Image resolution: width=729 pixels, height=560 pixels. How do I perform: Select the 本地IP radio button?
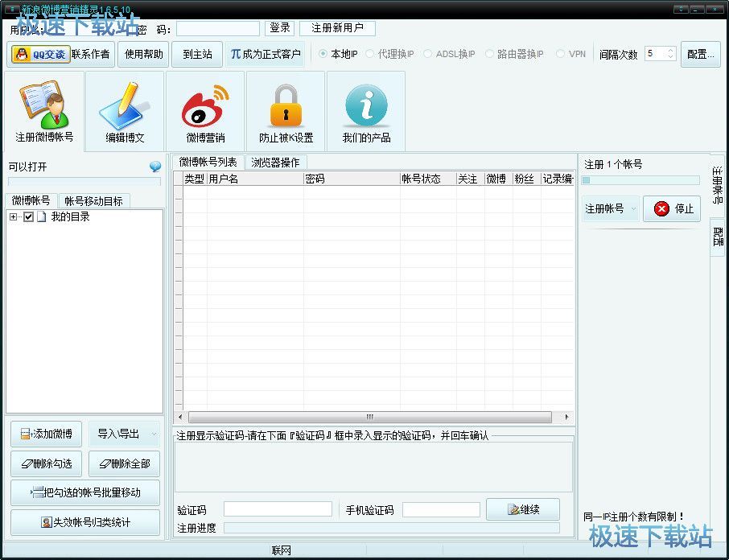click(323, 54)
